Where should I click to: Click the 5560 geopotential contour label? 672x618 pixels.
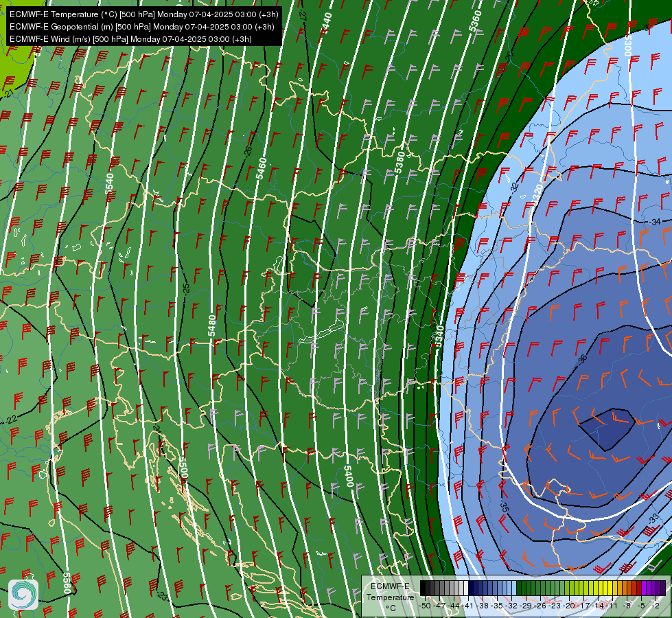(67, 583)
